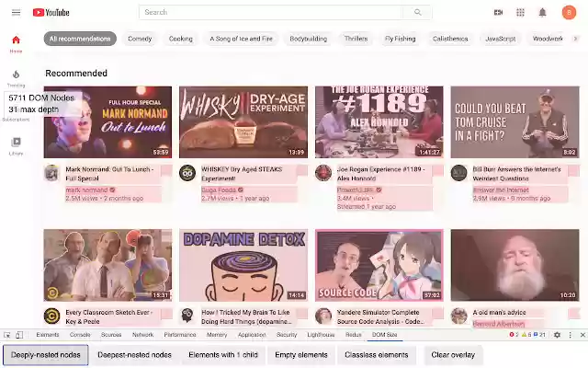This screenshot has height=368, width=588.
Task: Click Clear overlay button
Action: (x=453, y=355)
